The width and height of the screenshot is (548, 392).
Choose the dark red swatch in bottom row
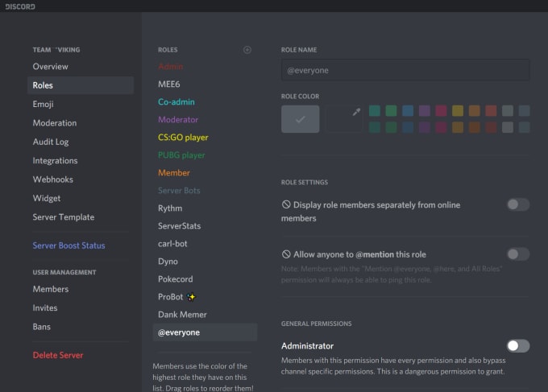point(491,127)
